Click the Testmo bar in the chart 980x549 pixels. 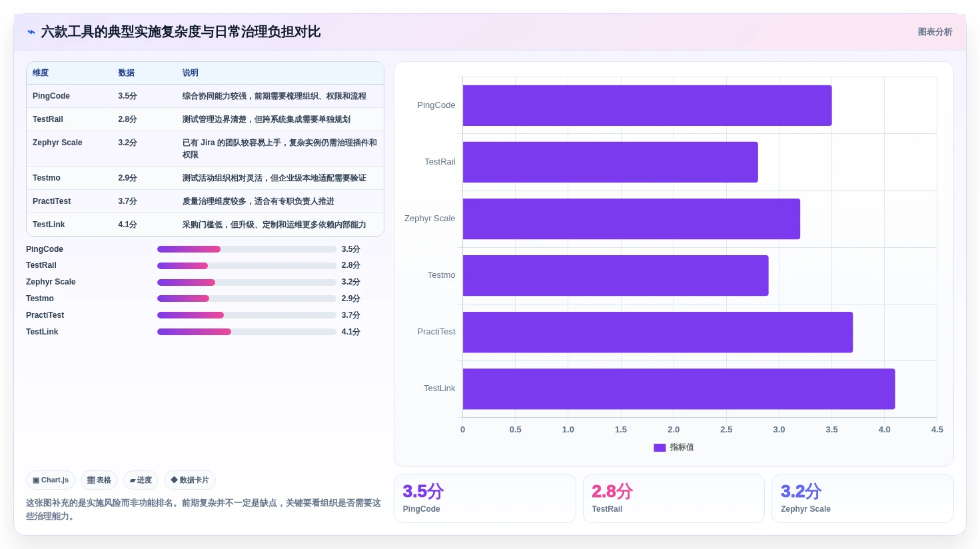(x=616, y=275)
